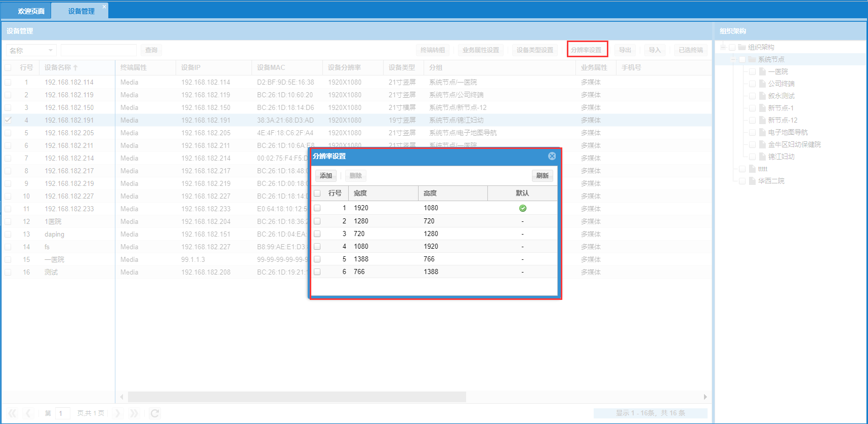868x424 pixels.
Task: Select the 金牛区妇幼保健院 tree node
Action: 794,144
